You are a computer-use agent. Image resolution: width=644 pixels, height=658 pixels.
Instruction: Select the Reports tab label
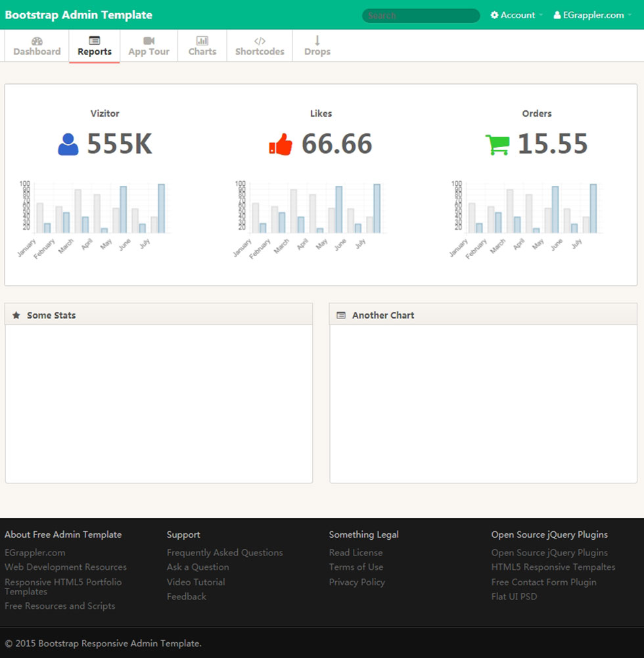click(x=95, y=52)
